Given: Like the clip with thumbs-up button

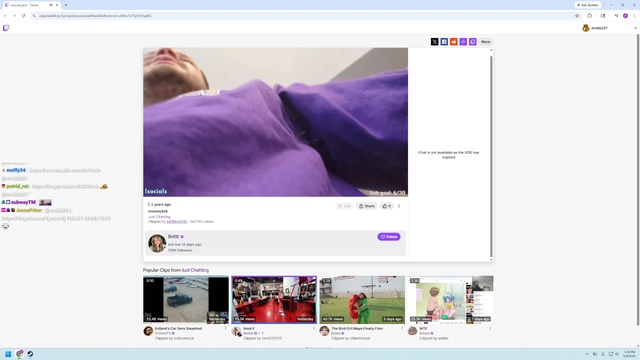Looking at the screenshot, I should (387, 206).
